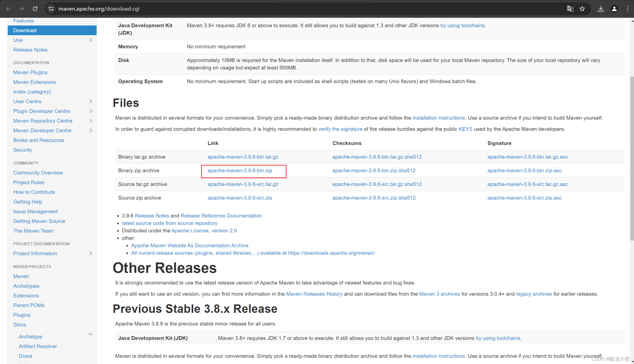Viewport: 634px width, 364px height.
Task: Expand the User Centre chevron
Action: [91, 102]
